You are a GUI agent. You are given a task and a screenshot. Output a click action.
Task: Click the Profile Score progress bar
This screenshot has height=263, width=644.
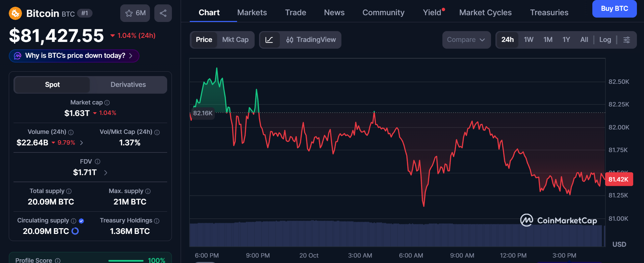pyautogui.click(x=126, y=261)
